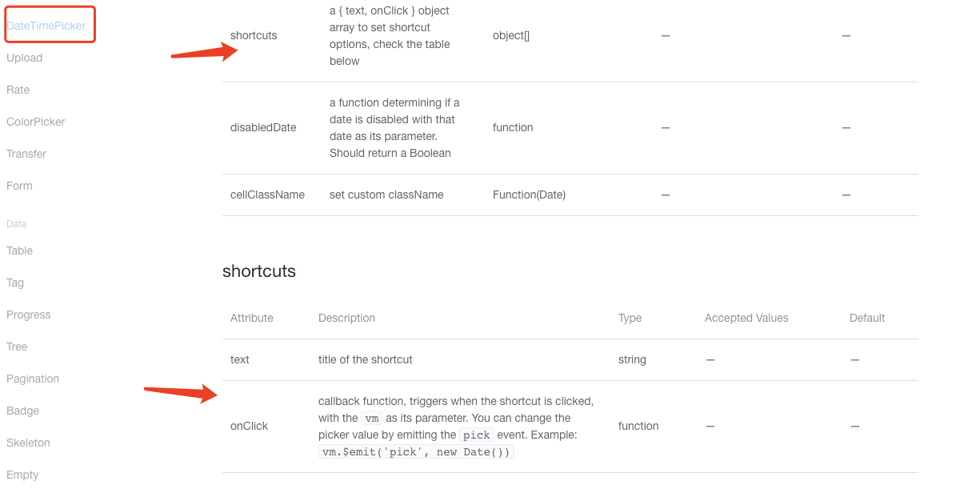This screenshot has width=980, height=493.
Task: Go to the Upload component page
Action: tap(24, 58)
